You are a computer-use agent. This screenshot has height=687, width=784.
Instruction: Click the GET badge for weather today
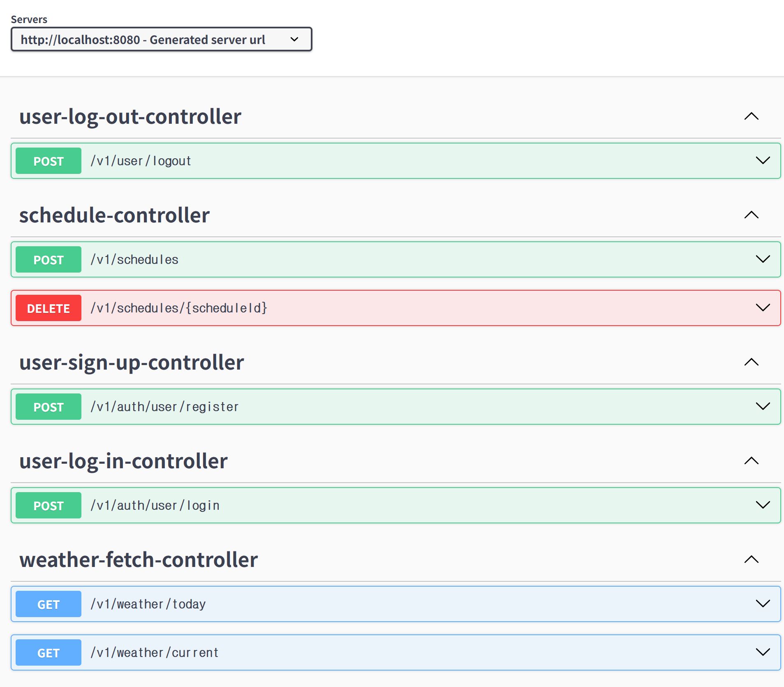pyautogui.click(x=49, y=604)
